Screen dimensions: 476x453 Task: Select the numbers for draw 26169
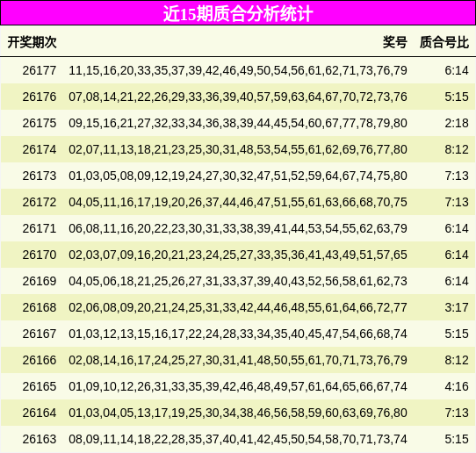tap(238, 281)
